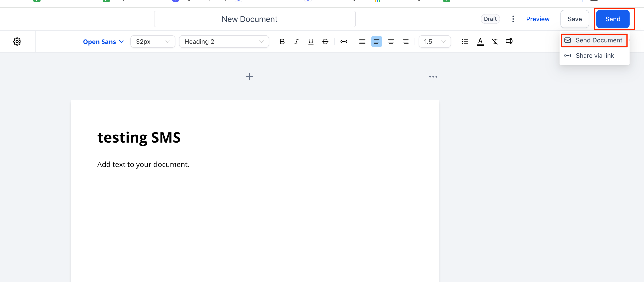Open the Heading 2 style dropdown
Image resolution: width=644 pixels, height=282 pixels.
tap(224, 42)
